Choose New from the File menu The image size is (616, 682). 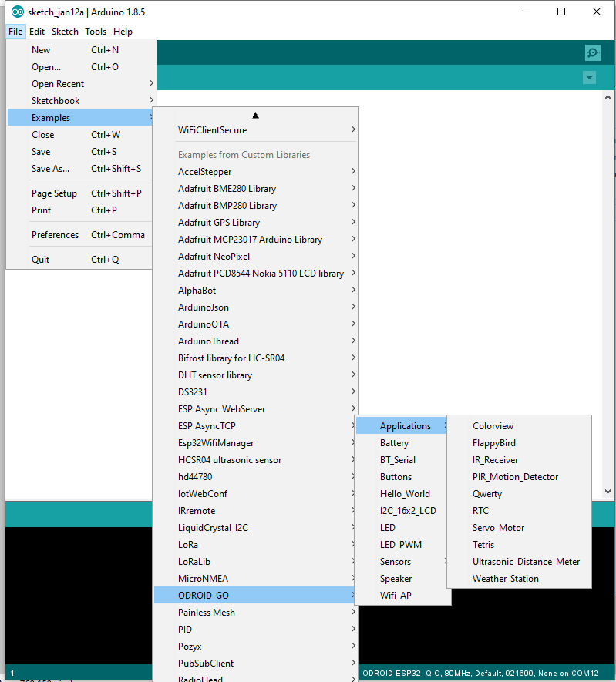[82, 50]
